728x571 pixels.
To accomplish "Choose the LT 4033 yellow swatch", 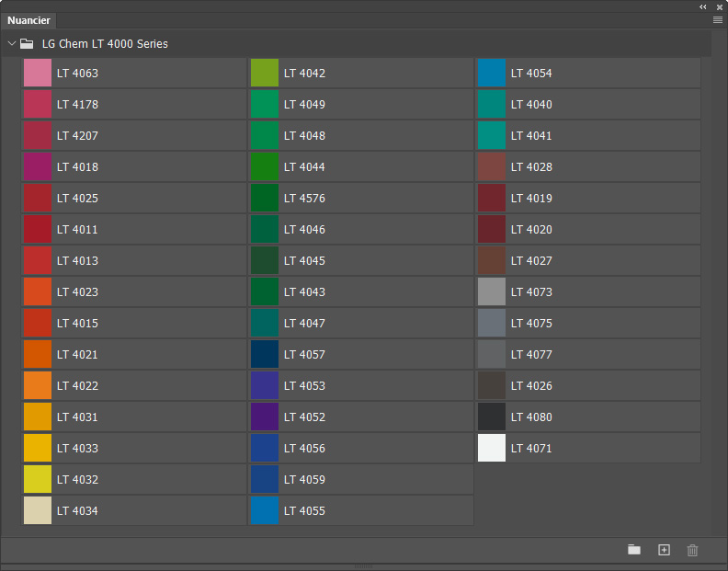I will 38,448.
